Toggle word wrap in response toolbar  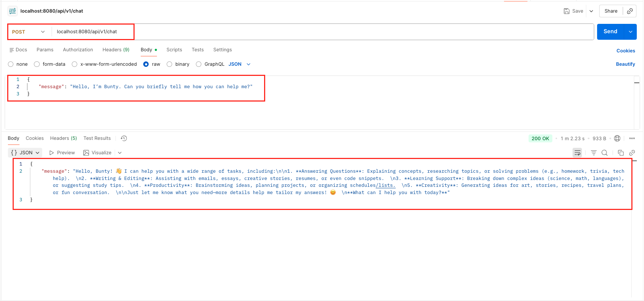(577, 153)
